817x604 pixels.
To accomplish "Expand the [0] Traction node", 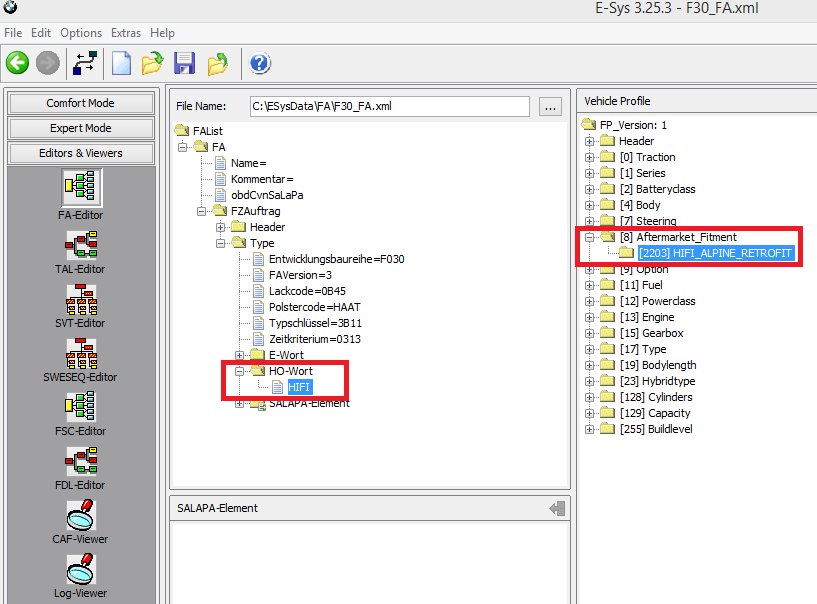I will pyautogui.click(x=589, y=157).
